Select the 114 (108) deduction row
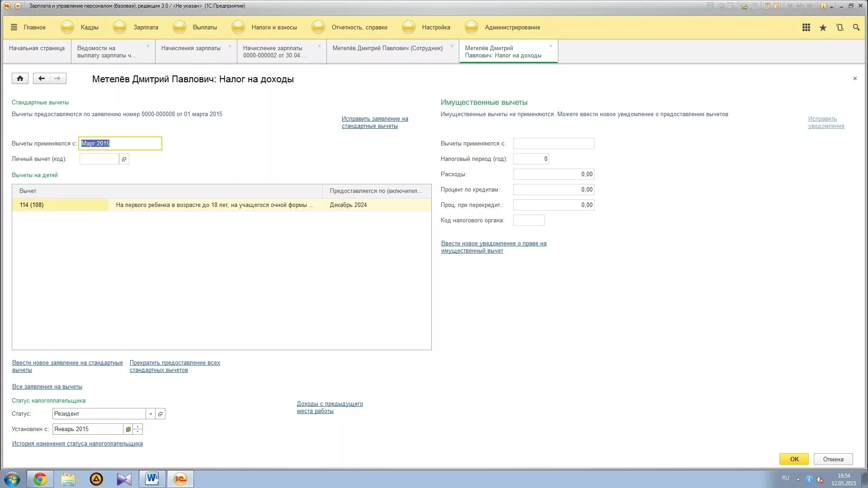This screenshot has height=488, width=868. [32, 205]
